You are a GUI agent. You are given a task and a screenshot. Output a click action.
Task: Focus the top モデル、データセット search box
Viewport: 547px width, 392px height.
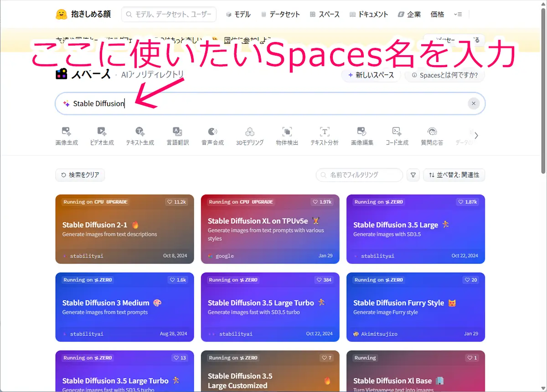(169, 15)
